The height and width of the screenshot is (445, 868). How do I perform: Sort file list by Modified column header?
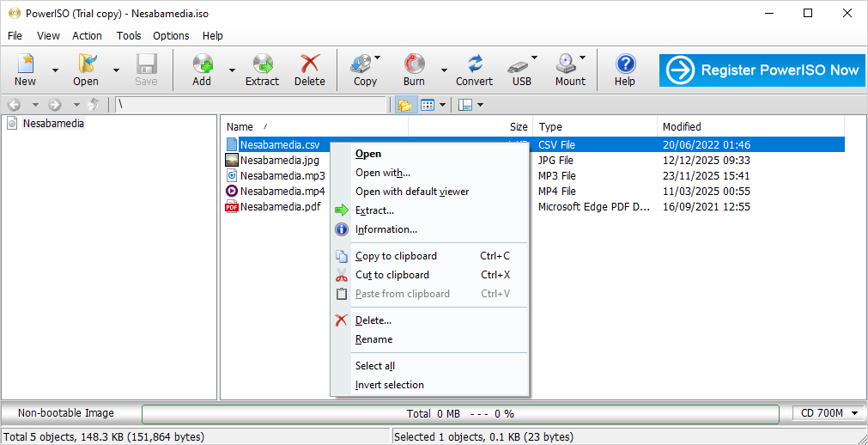(682, 126)
